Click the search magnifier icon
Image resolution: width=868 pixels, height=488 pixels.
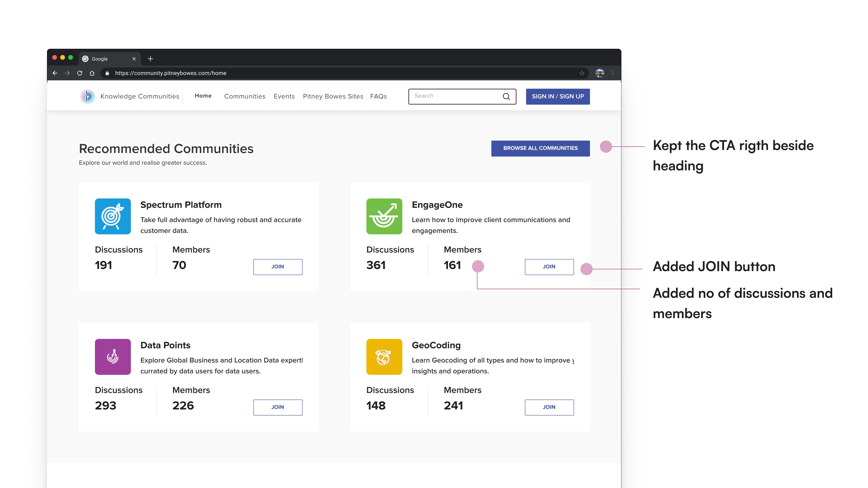point(506,97)
